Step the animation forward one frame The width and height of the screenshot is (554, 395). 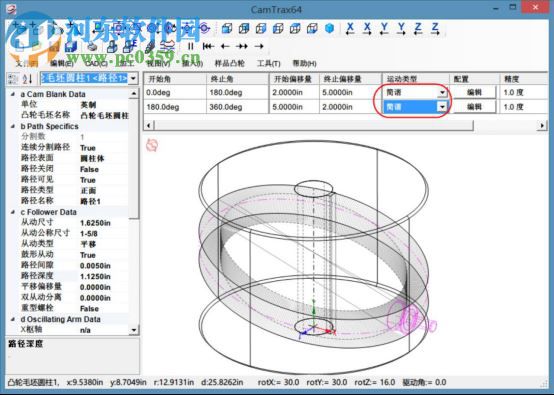point(259,46)
